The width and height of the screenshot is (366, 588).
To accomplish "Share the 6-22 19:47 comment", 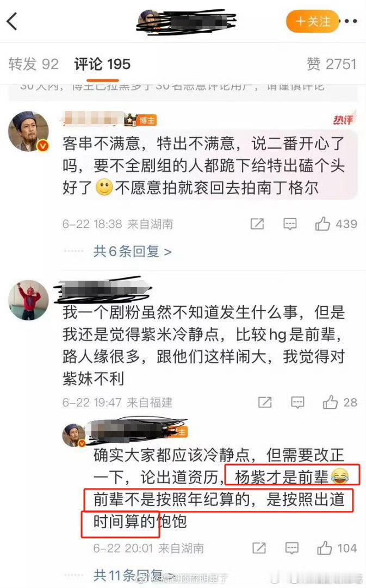I will tap(265, 403).
